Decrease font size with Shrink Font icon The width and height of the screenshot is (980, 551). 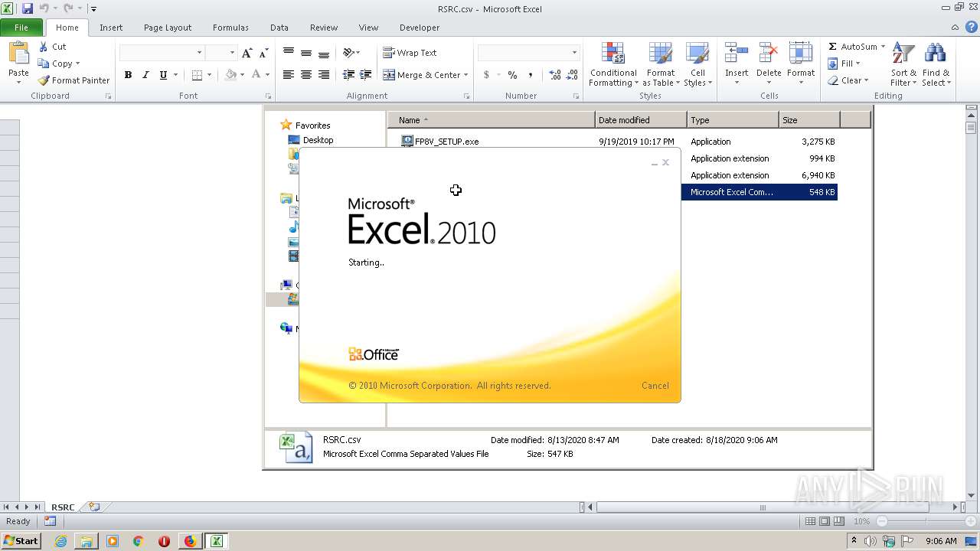pos(263,53)
